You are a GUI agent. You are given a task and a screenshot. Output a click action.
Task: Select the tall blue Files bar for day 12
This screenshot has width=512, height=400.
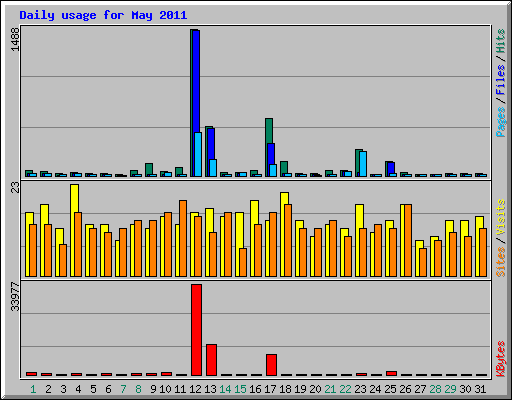point(197,80)
